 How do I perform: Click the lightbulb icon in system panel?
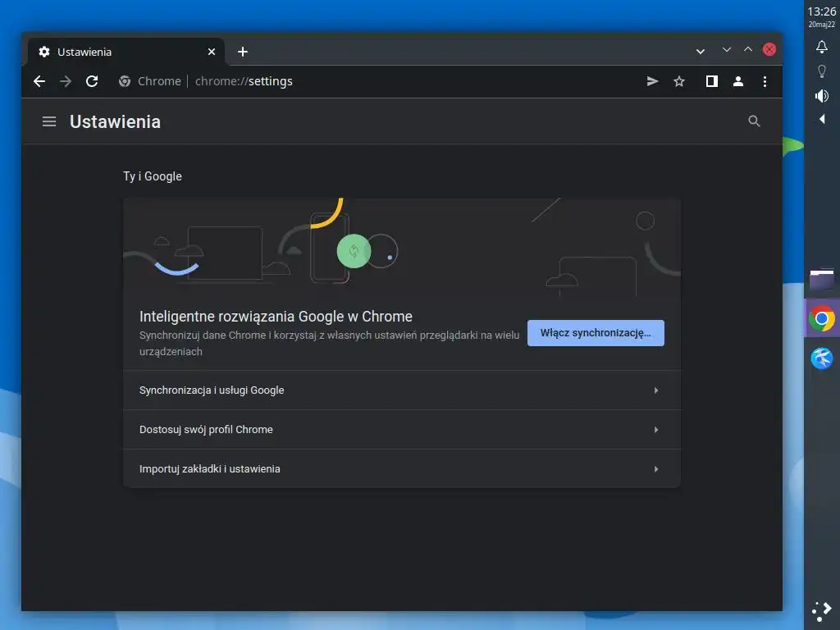coord(822,71)
